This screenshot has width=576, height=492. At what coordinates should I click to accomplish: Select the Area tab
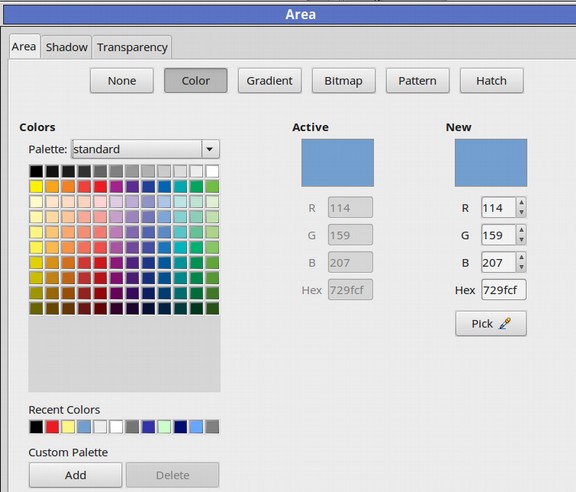click(x=24, y=46)
